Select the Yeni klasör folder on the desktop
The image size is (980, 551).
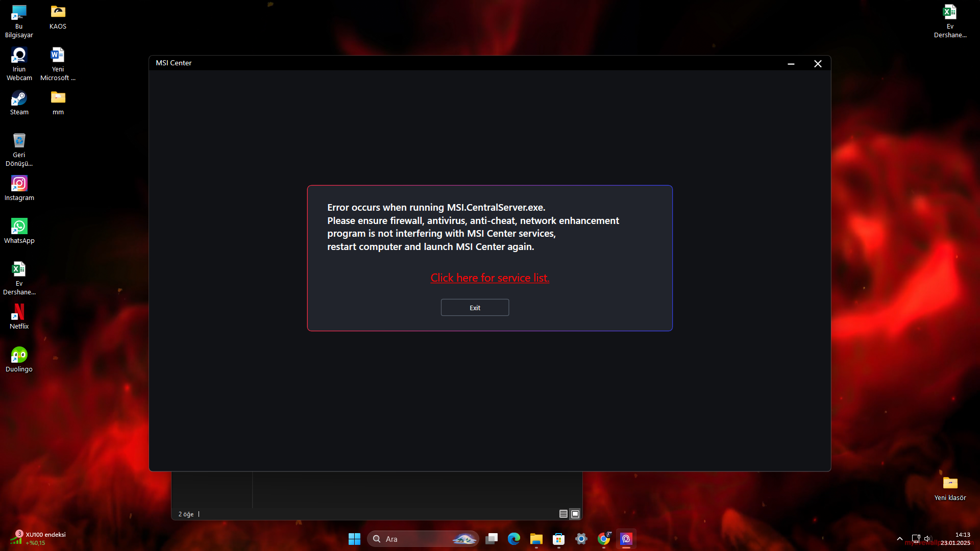tap(950, 489)
